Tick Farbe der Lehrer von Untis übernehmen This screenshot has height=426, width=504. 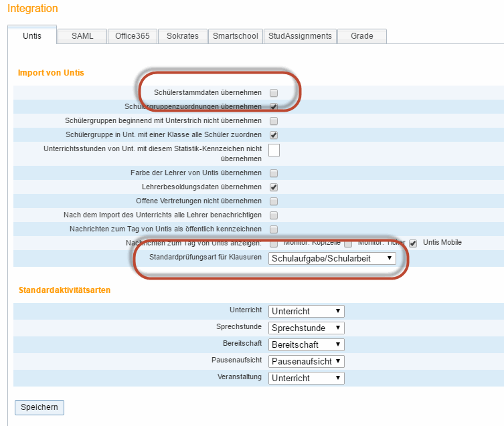click(274, 173)
